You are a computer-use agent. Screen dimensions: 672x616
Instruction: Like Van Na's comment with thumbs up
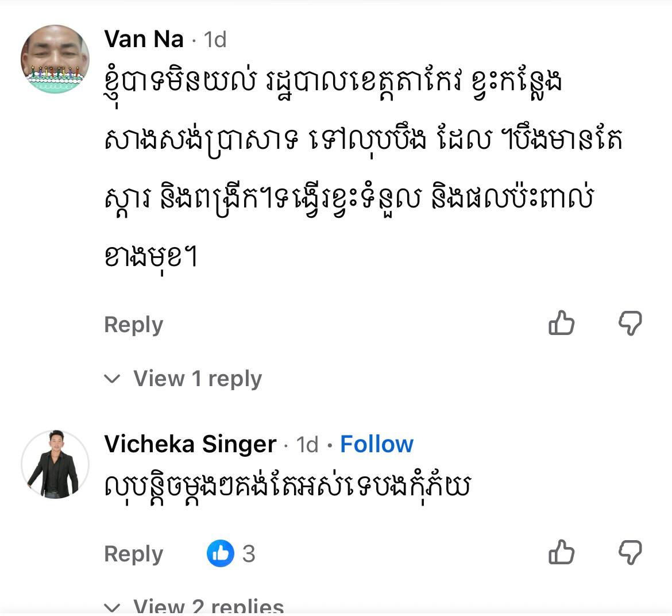point(561,323)
